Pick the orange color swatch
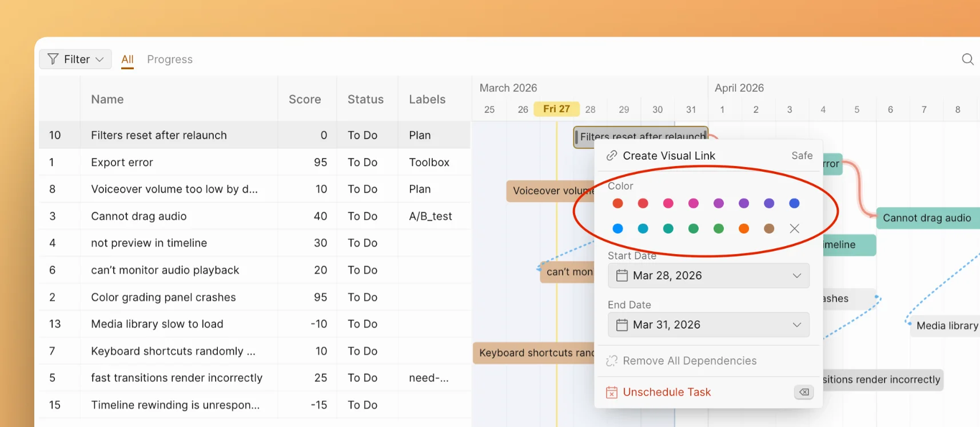The image size is (980, 427). point(743,228)
